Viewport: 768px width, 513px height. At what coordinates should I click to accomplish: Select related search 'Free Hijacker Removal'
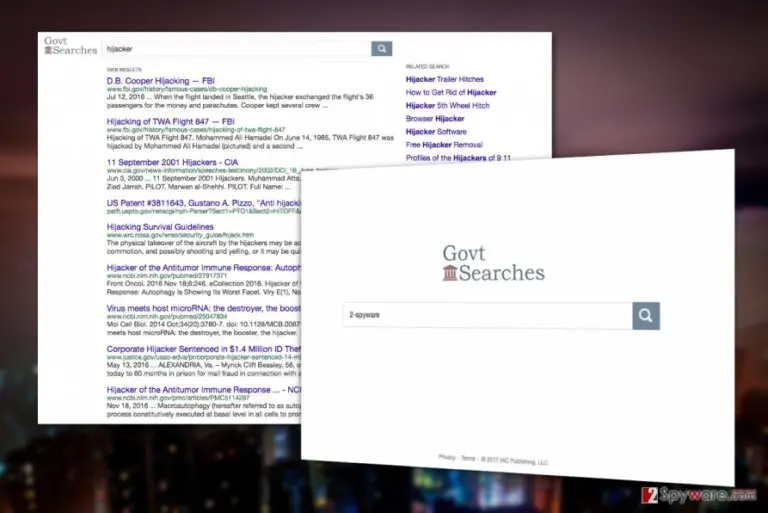444,145
